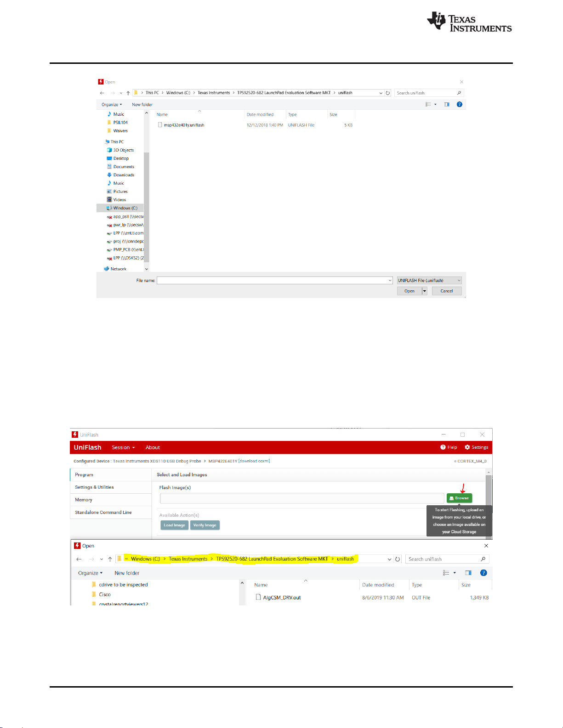Screen dimensions: 563x728
Task: Select the Network node icon
Action: coord(107,269)
